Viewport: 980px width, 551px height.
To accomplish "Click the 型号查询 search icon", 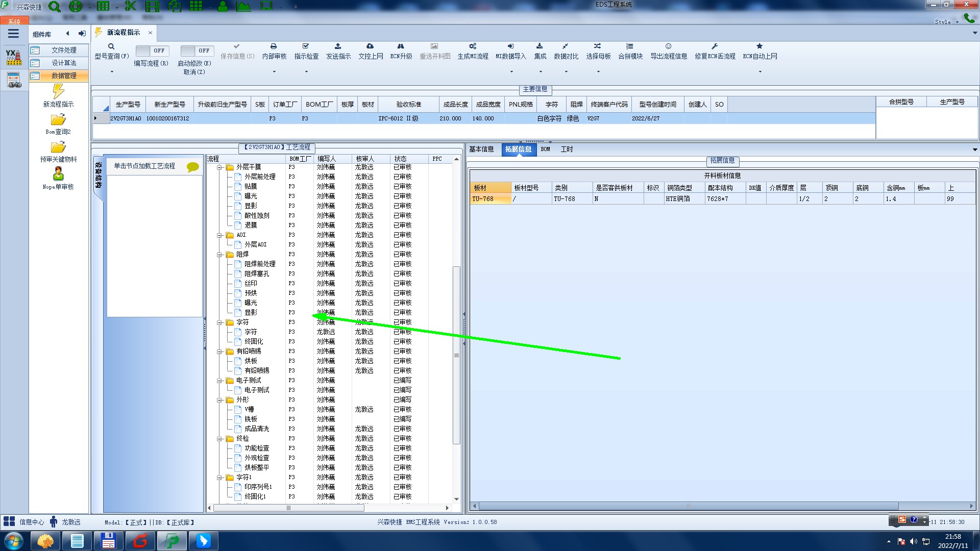I will (x=111, y=46).
